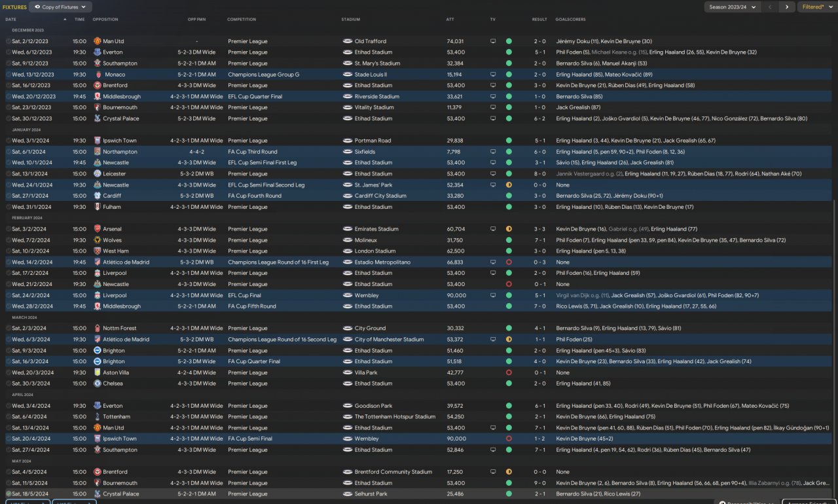This screenshot has width=838, height=504.
Task: Go to the next season with the right arrow
Action: tap(787, 7)
